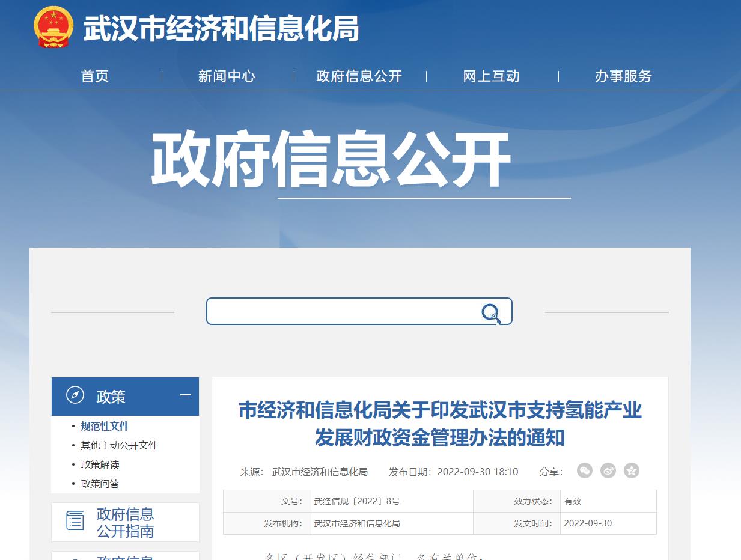Viewport: 741px width, 560px height.
Task: Click the magnifier icon to search
Action: 491,312
